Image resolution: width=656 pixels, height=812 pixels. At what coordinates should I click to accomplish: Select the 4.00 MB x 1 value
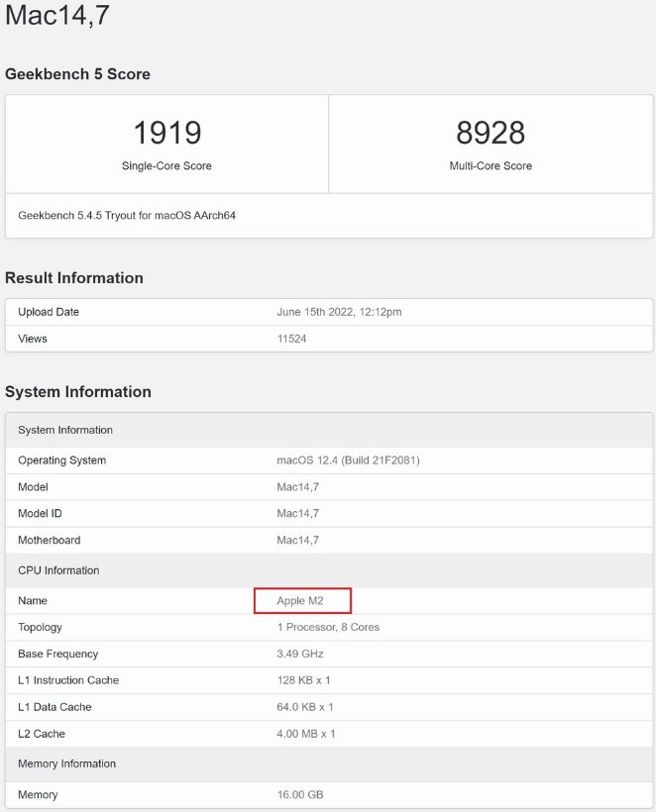coord(306,734)
